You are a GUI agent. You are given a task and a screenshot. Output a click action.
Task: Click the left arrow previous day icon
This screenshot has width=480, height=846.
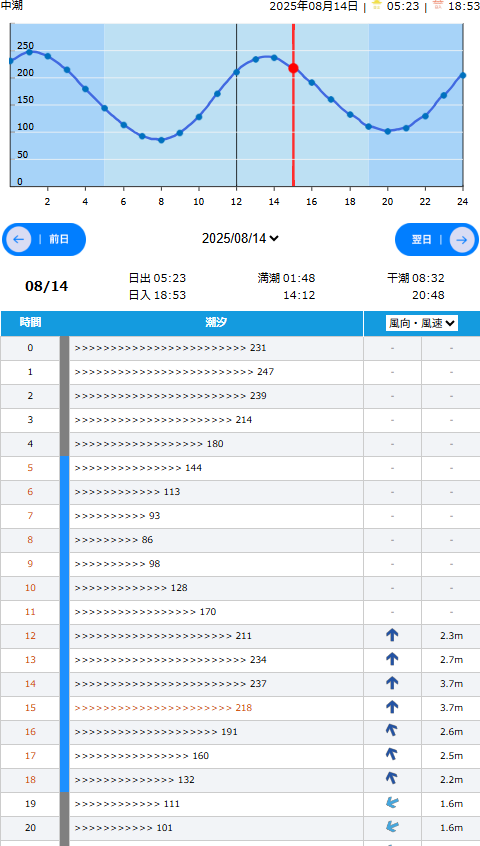[x=19, y=240]
